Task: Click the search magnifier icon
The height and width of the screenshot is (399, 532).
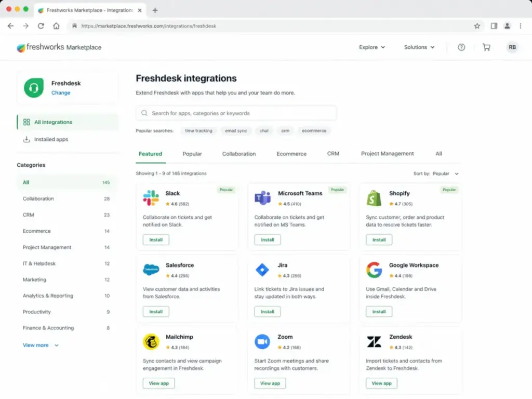Action: pos(144,113)
